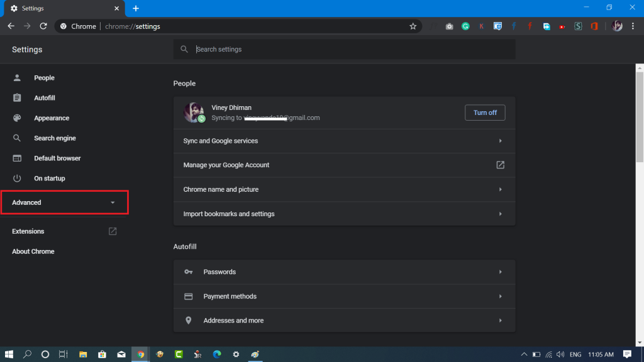The image size is (644, 362).
Task: Open Task View on the taskbar
Action: (x=64, y=354)
